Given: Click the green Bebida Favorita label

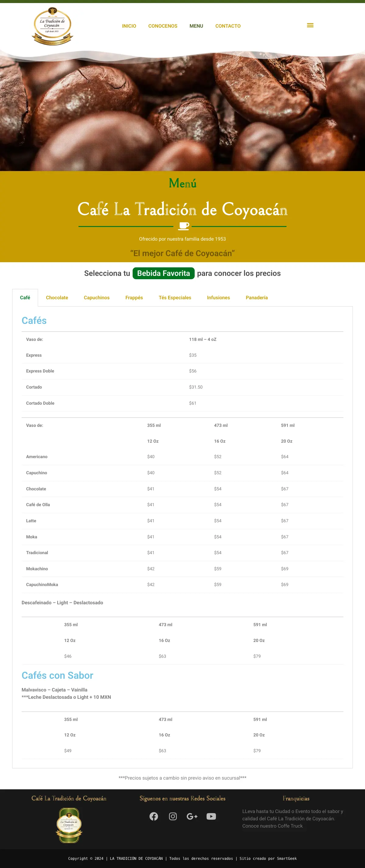Looking at the screenshot, I should 164,273.
